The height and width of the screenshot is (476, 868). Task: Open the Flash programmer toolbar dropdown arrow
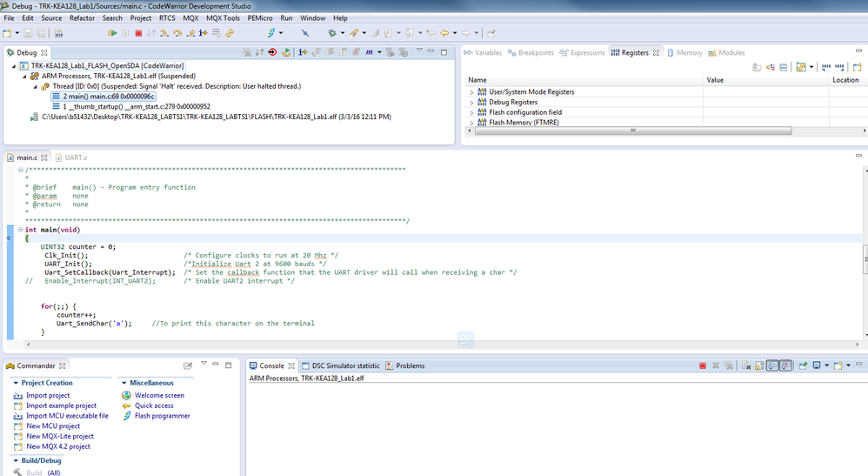(x=281, y=33)
